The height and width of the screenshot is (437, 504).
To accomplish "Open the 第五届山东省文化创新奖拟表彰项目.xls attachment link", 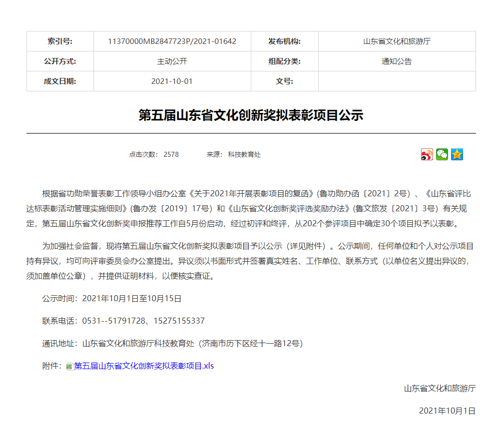I will point(144,366).
